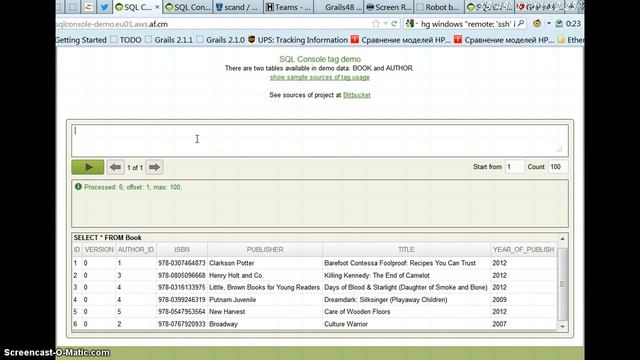
Task: Select ISBN cell 978-0767920933
Action: (x=182, y=324)
